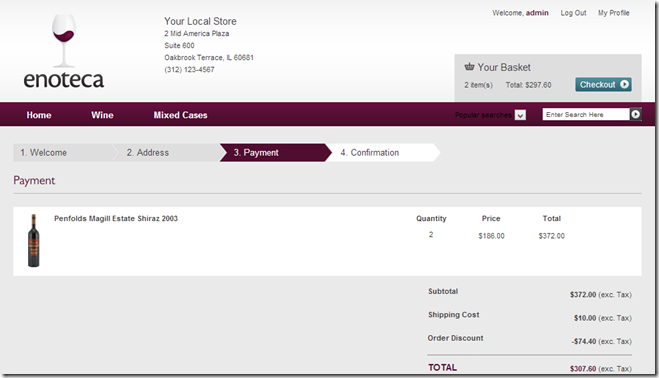Click the Penfolds Shiraz bottle thumbnail
Screen dimensions: 659x378
[34, 241]
